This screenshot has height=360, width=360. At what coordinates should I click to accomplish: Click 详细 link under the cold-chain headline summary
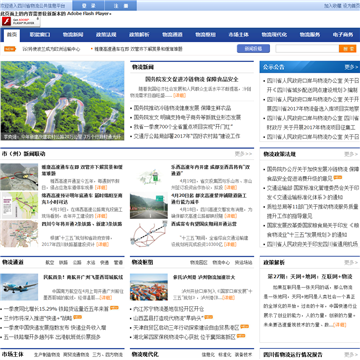[180, 95]
